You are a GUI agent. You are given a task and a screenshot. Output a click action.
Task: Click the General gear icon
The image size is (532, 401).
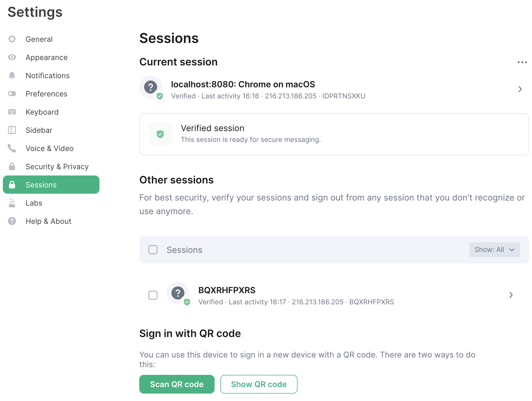(x=12, y=39)
